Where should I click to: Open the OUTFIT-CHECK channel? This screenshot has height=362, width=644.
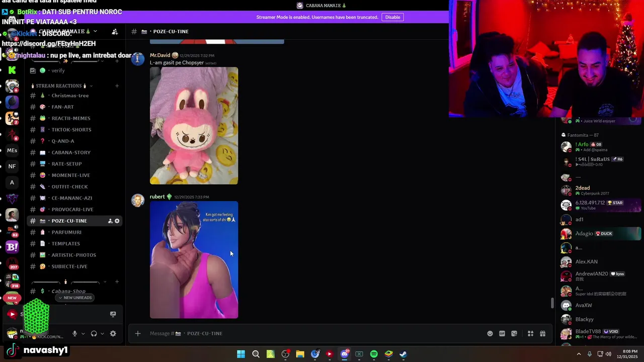coord(75,187)
